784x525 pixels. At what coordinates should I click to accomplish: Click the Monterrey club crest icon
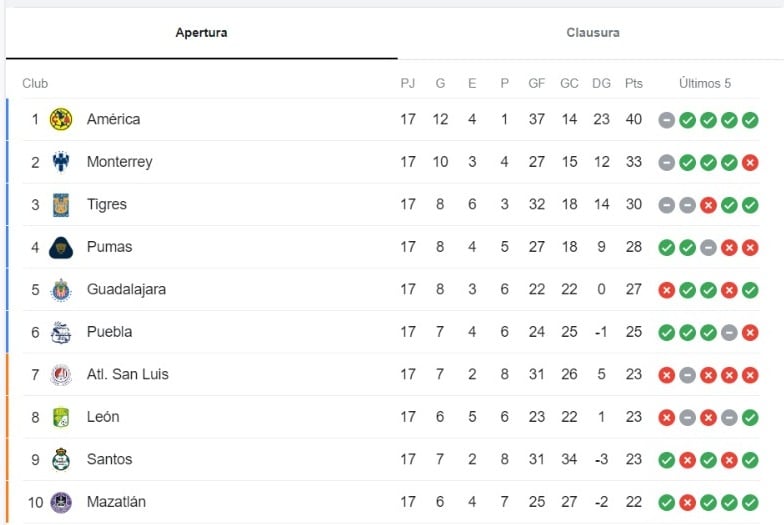pyautogui.click(x=61, y=162)
